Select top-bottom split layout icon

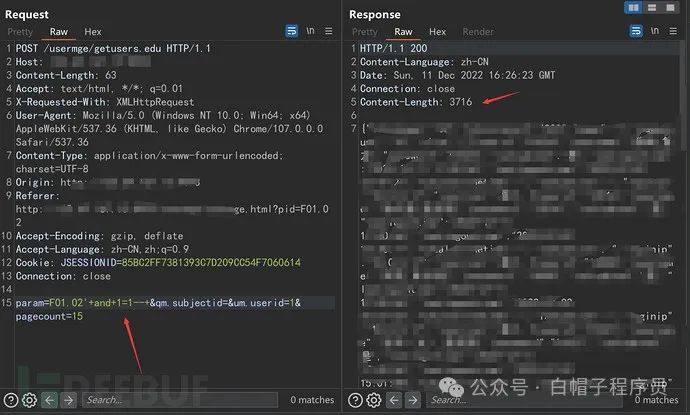click(652, 7)
